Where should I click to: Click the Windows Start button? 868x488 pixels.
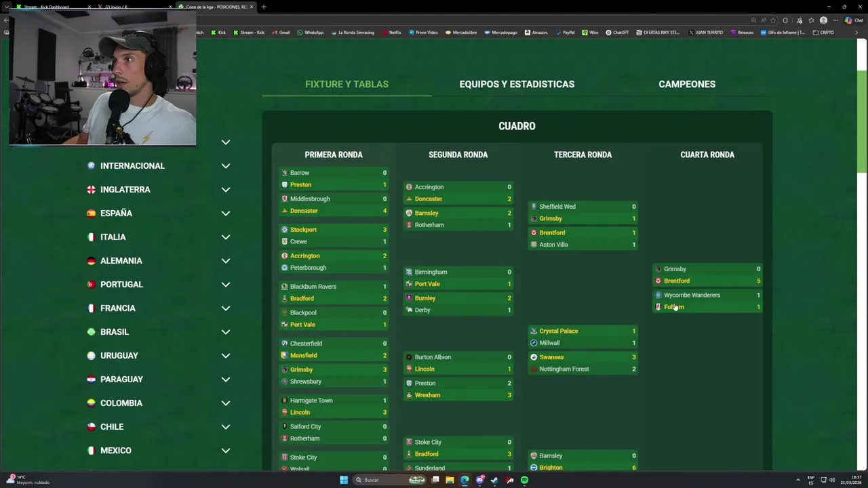344,480
